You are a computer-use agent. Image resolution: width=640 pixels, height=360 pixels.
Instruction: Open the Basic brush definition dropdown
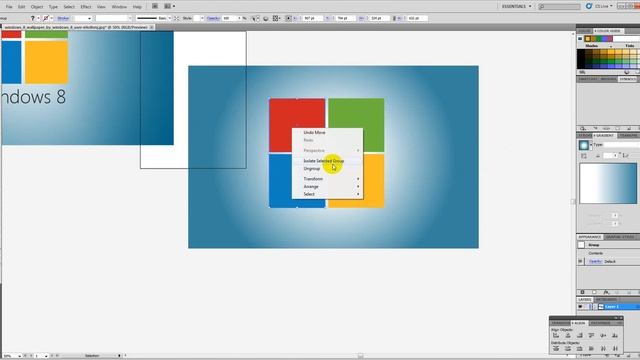(x=169, y=18)
